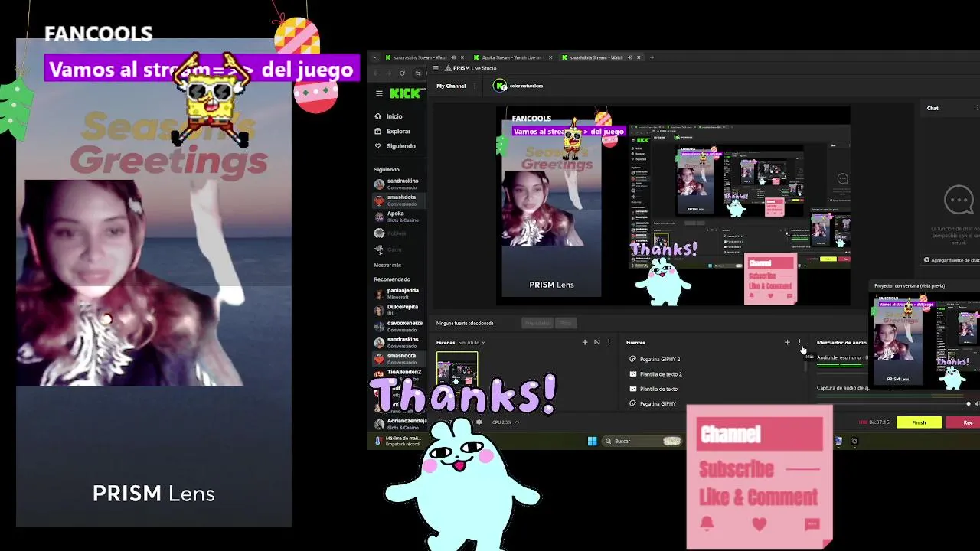Click the Buscar taskbar search field

(642, 441)
